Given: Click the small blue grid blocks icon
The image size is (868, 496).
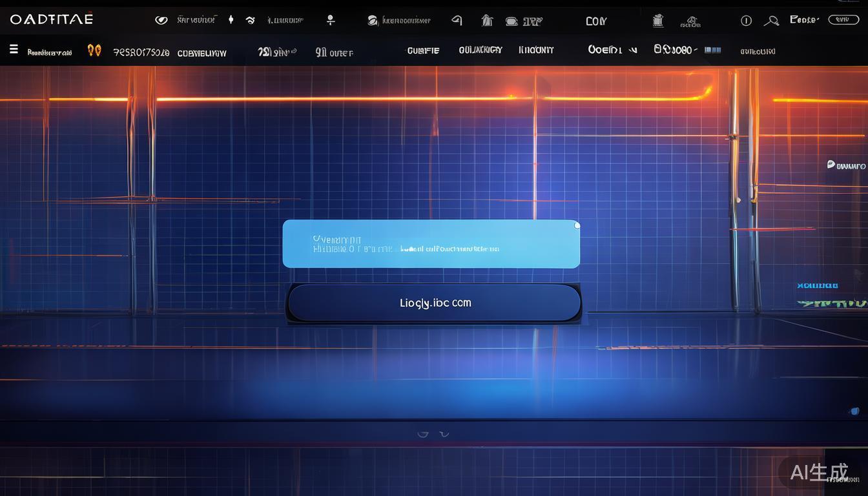Looking at the screenshot, I should click(712, 50).
